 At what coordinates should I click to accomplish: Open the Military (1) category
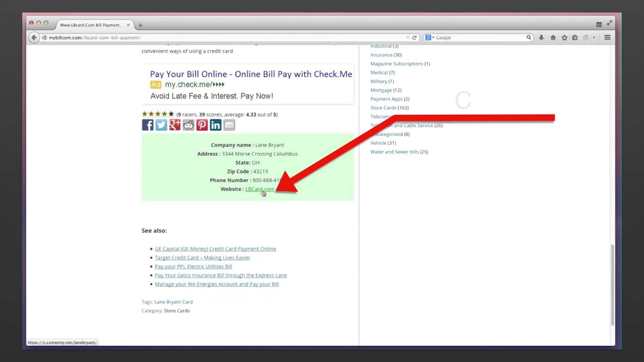click(x=379, y=81)
